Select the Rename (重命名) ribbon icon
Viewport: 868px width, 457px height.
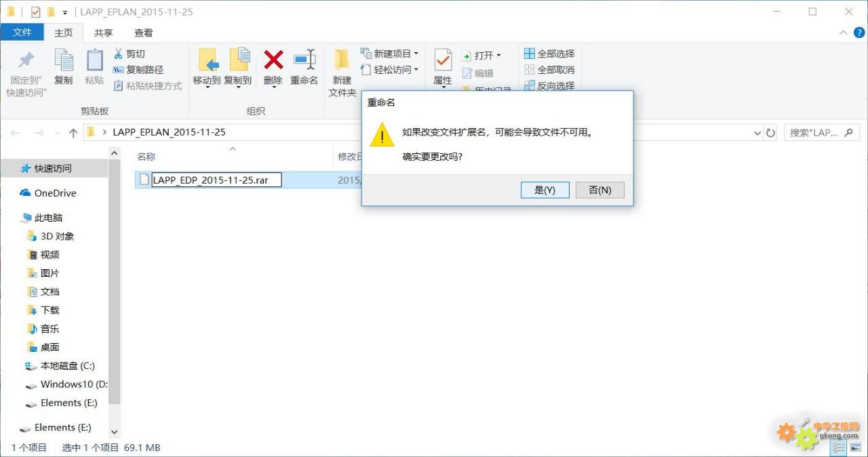pos(304,60)
